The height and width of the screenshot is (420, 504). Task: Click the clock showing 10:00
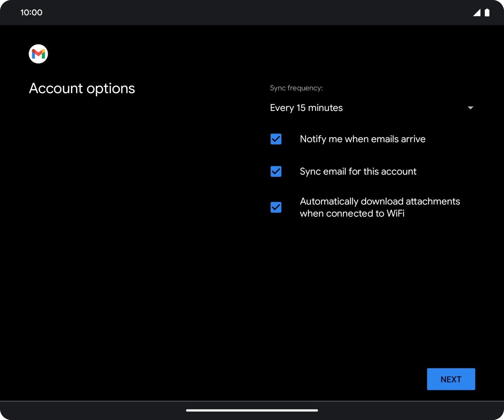[32, 12]
